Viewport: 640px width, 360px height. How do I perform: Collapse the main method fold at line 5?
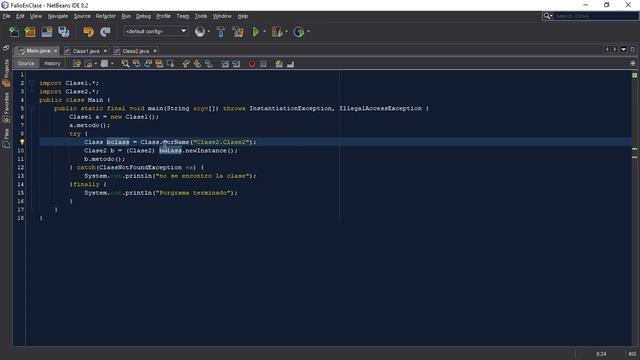32,109
